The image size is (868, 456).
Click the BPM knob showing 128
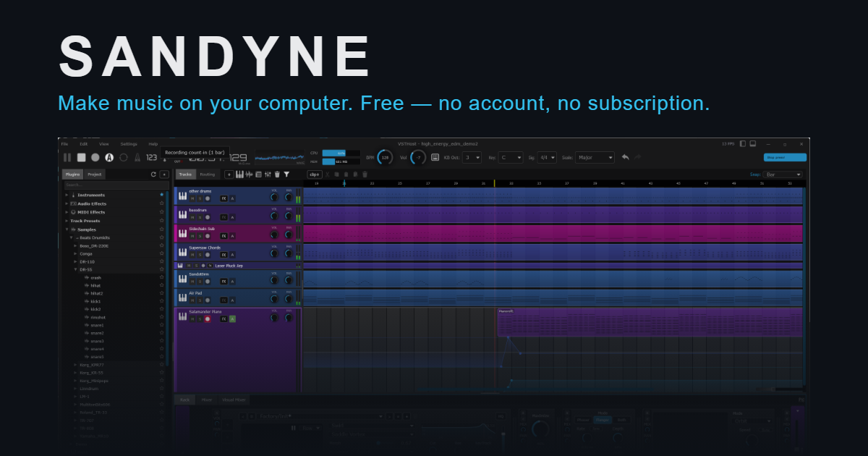pos(385,157)
